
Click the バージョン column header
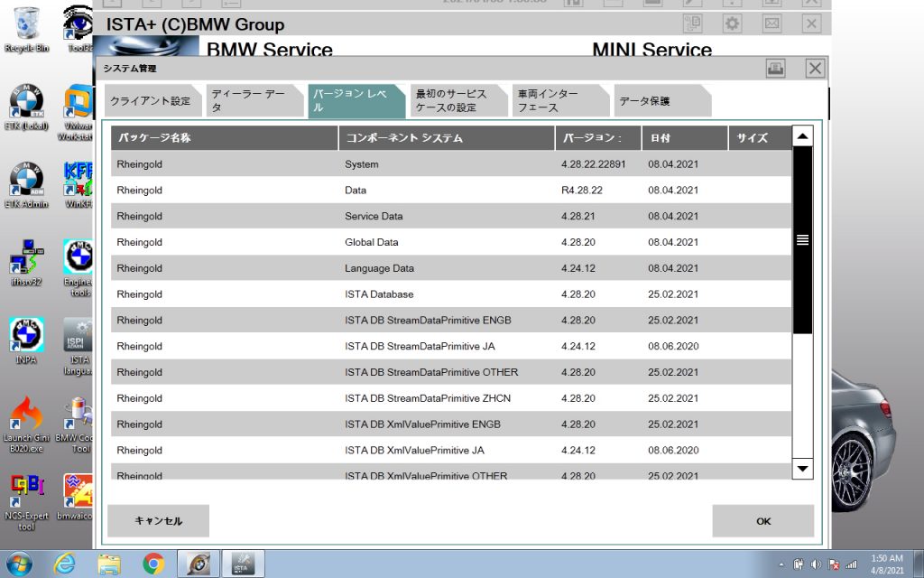click(x=598, y=138)
